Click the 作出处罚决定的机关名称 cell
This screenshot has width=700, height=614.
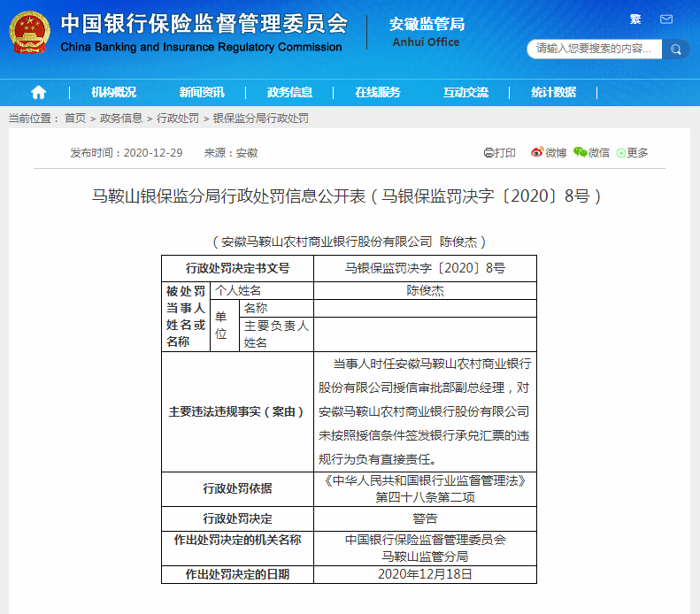[237, 549]
